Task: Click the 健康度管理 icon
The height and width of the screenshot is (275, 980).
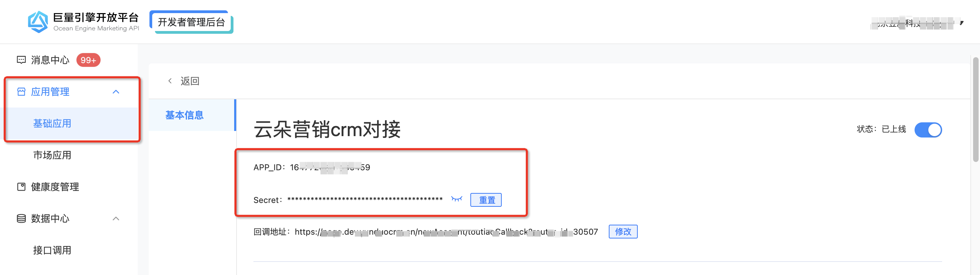Action: pyautogui.click(x=21, y=187)
